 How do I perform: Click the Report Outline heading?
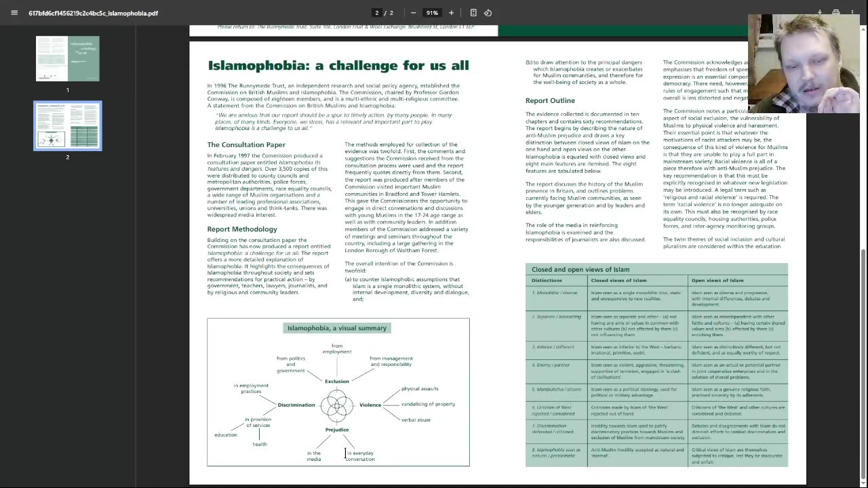click(550, 101)
